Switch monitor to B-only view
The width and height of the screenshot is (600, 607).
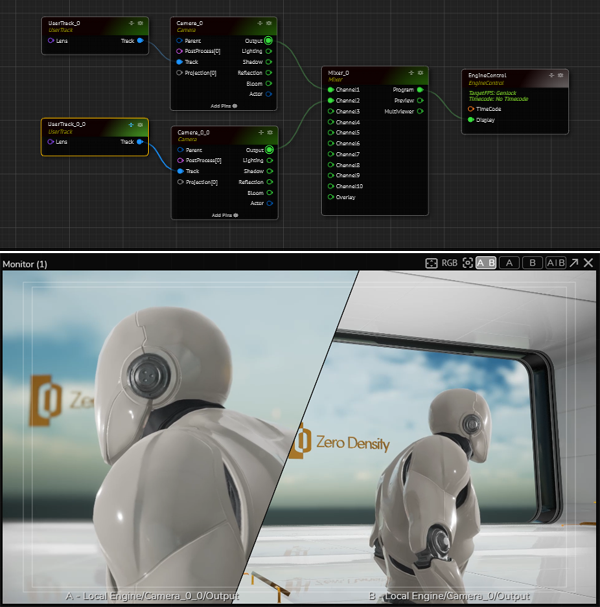coord(533,263)
